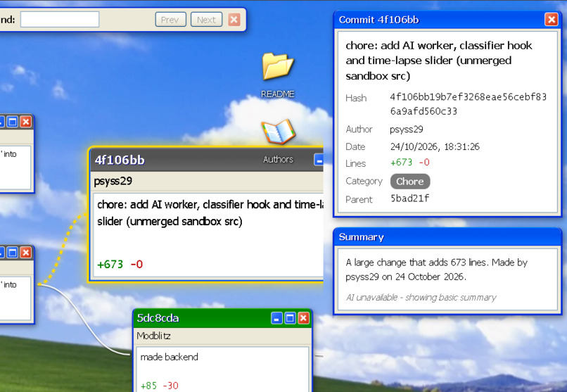The height and width of the screenshot is (392, 567).
Task: Click the Prev search button
Action: (170, 20)
